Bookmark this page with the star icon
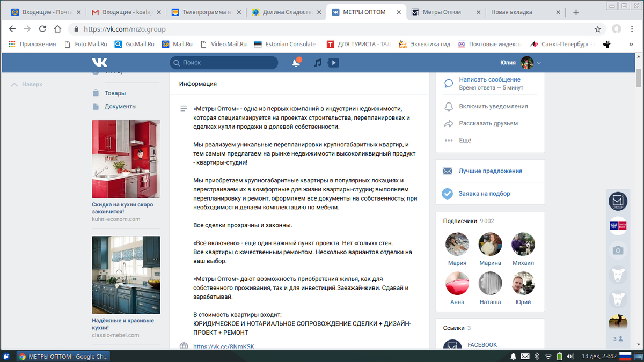The image size is (644, 362). (597, 29)
